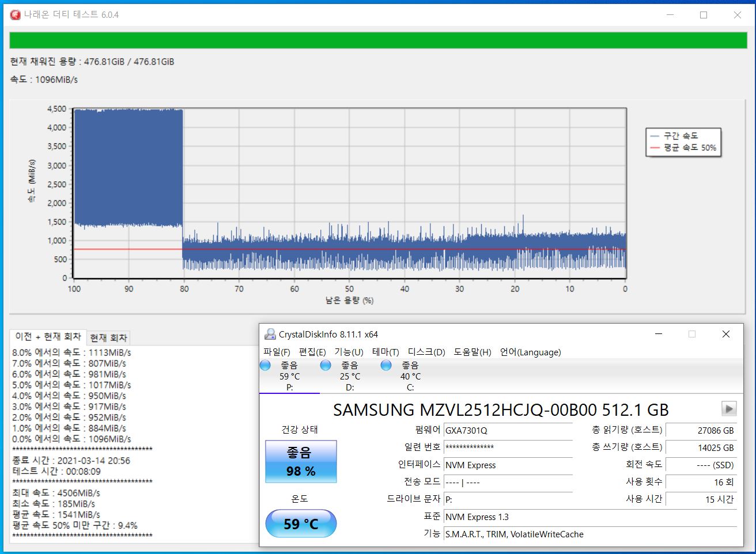Screen dimensions: 756x554
Task: Open the 디스크(D) menu
Action: pyautogui.click(x=426, y=352)
